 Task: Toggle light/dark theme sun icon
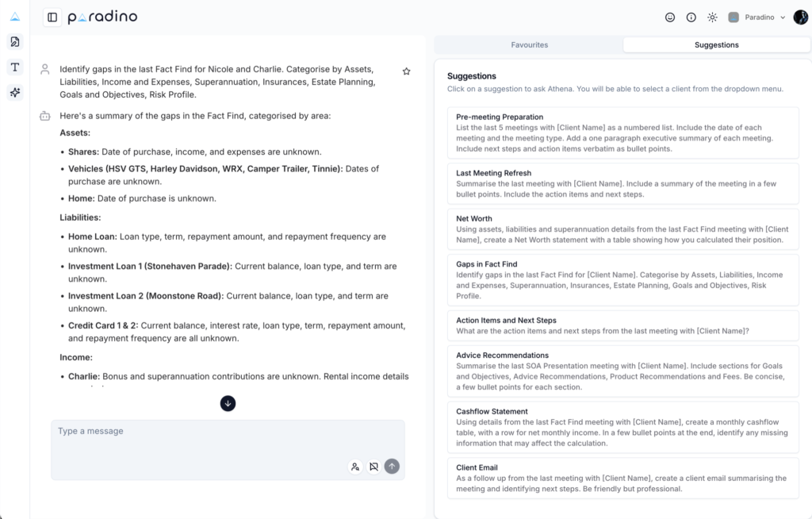pyautogui.click(x=712, y=17)
